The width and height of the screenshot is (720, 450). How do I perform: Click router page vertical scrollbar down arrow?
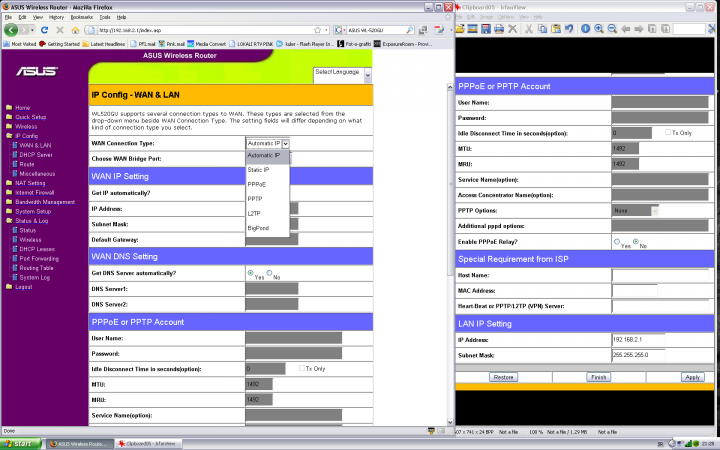[x=450, y=422]
